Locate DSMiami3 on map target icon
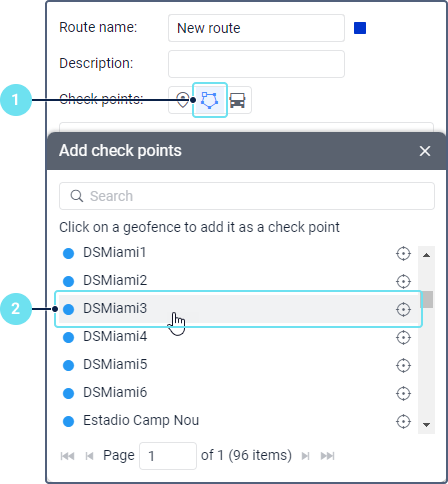The height and width of the screenshot is (484, 448). click(403, 309)
